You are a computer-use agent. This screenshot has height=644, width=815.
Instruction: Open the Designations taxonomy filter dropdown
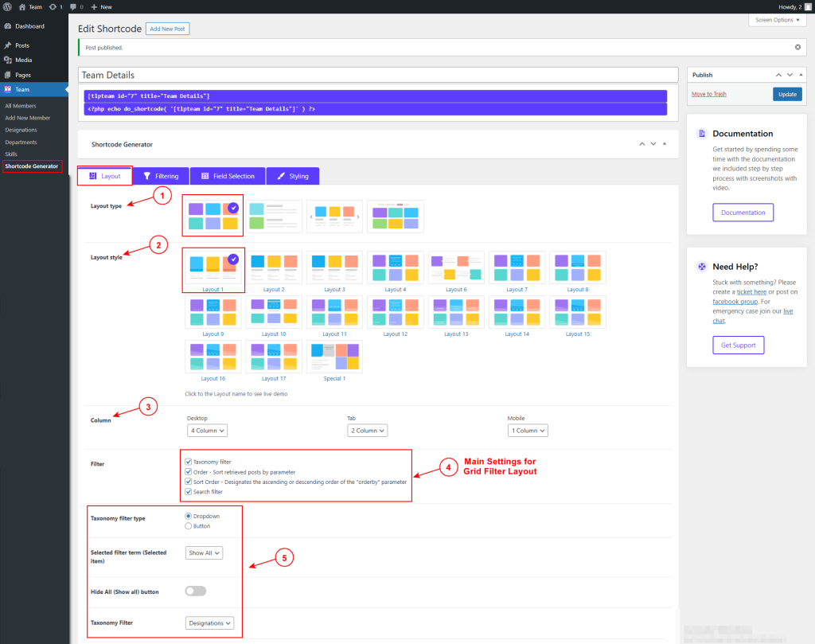click(x=209, y=623)
